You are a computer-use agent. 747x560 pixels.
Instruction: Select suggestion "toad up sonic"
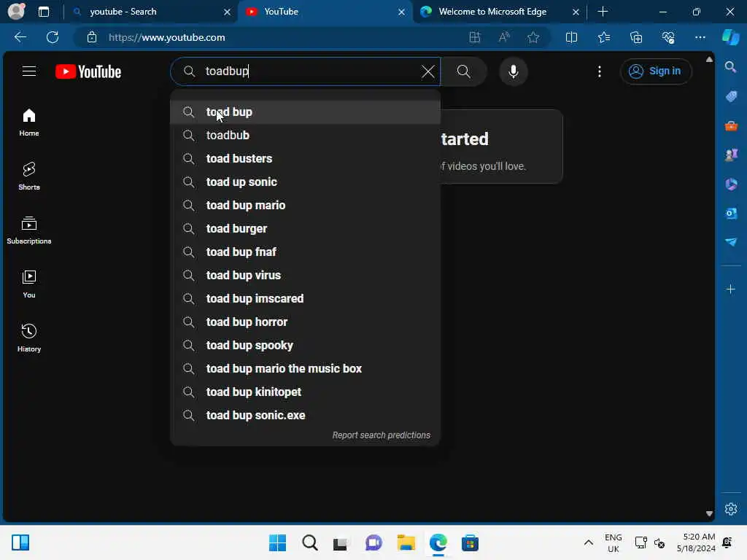coord(306,182)
